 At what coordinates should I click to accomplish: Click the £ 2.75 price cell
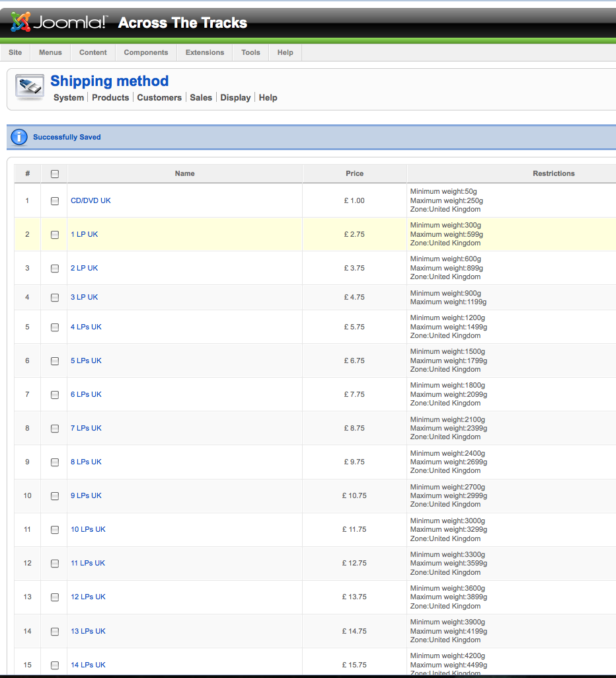354,234
